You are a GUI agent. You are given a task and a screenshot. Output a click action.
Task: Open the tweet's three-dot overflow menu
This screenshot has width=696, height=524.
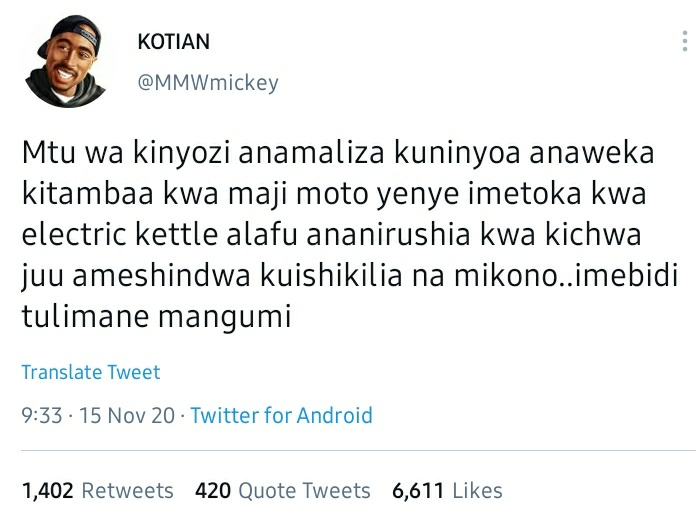click(685, 41)
